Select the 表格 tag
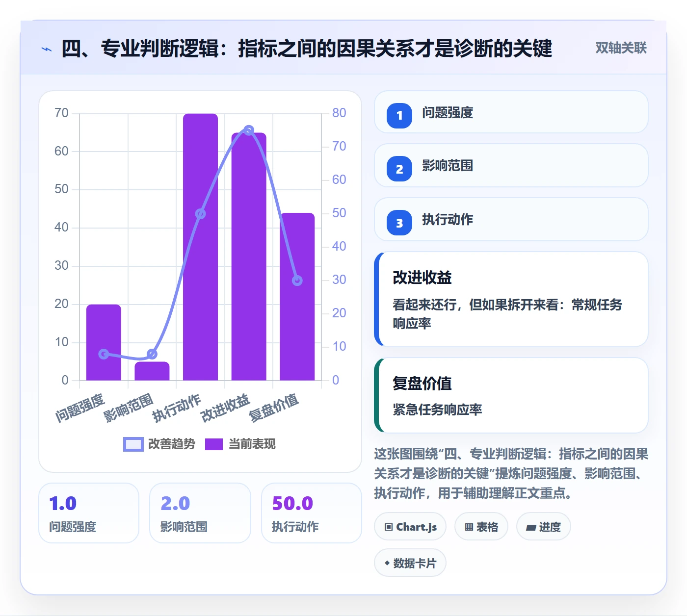The image size is (687, 616). pos(481,527)
